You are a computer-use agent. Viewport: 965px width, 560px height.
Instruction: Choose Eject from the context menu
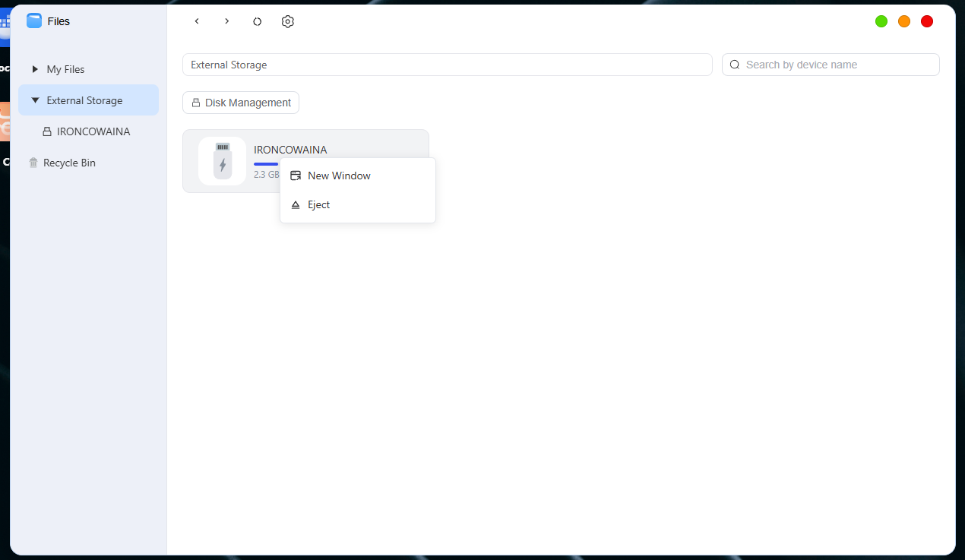pos(358,205)
